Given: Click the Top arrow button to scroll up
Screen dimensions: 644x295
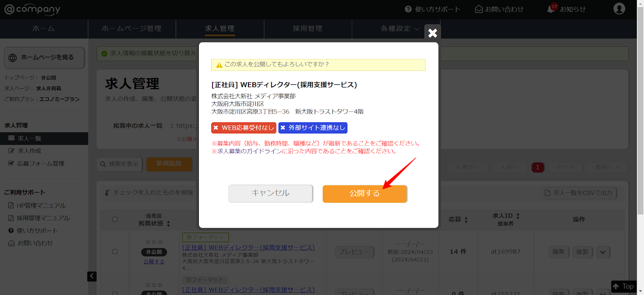Looking at the screenshot, I should (x=623, y=287).
